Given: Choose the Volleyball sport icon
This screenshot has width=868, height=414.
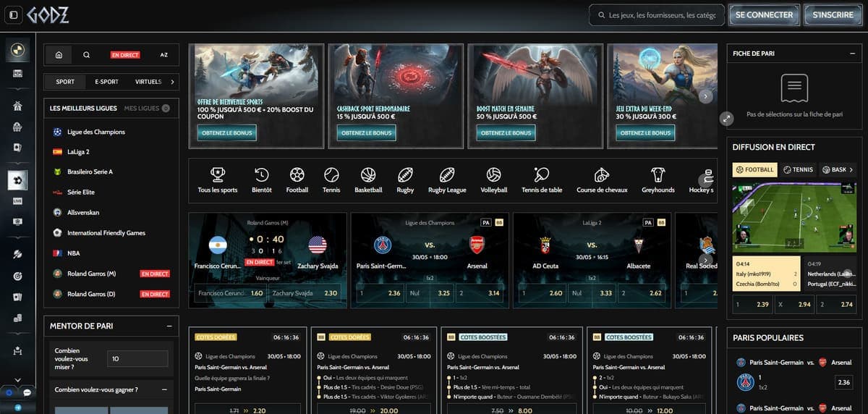Looking at the screenshot, I should pyautogui.click(x=494, y=174).
